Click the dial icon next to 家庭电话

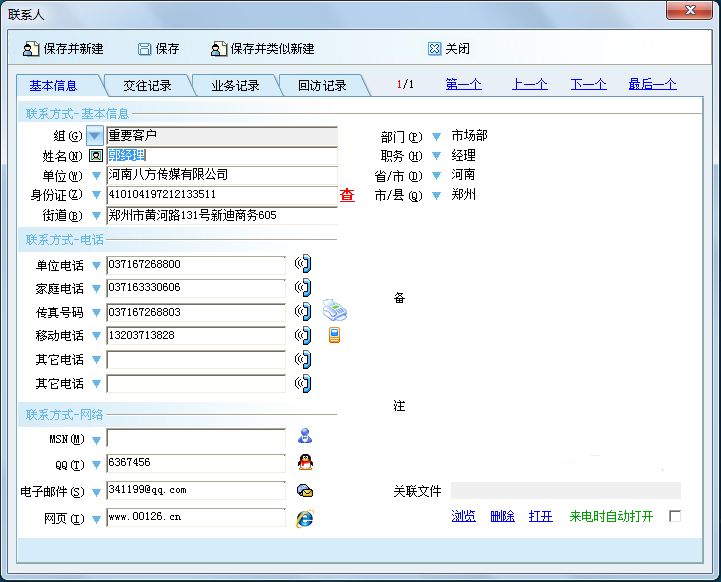(303, 289)
